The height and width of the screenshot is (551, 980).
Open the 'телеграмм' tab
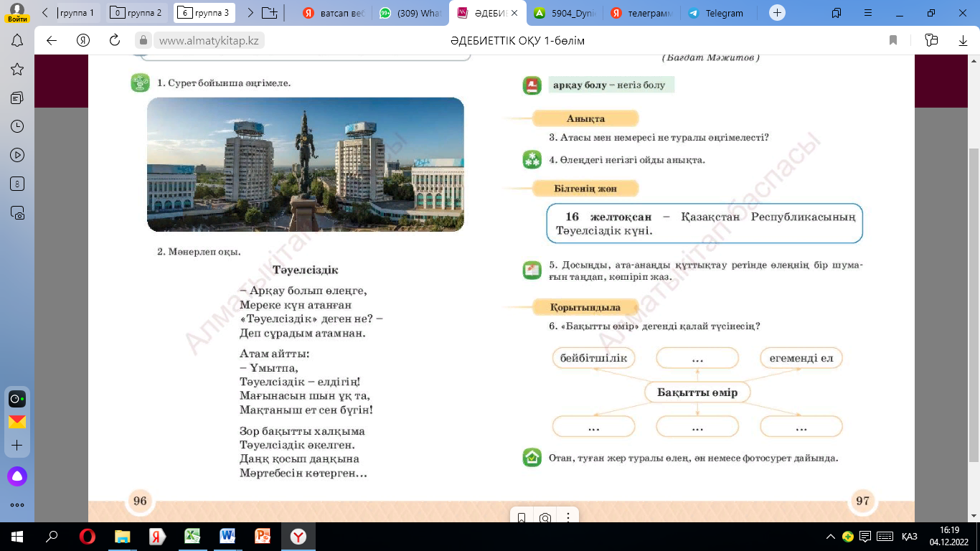point(641,13)
